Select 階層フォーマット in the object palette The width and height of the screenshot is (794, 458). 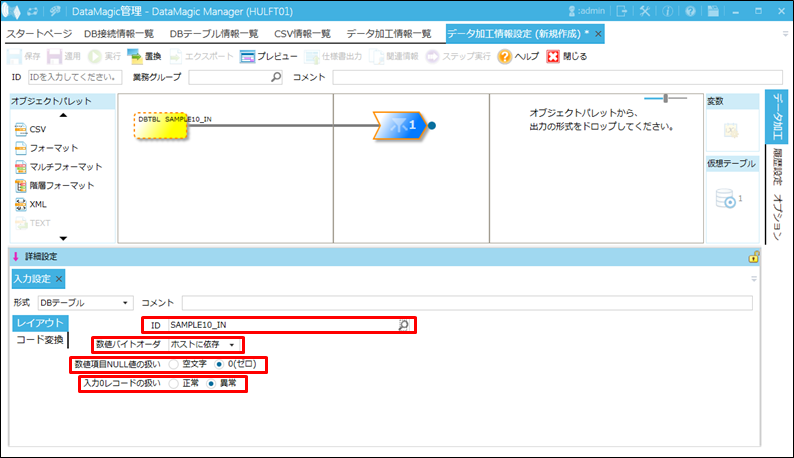tap(55, 185)
